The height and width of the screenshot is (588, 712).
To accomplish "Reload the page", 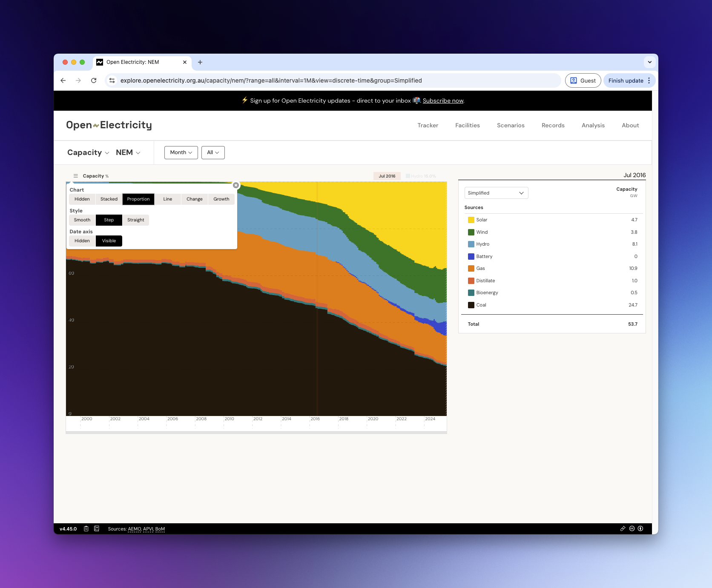I will click(94, 80).
